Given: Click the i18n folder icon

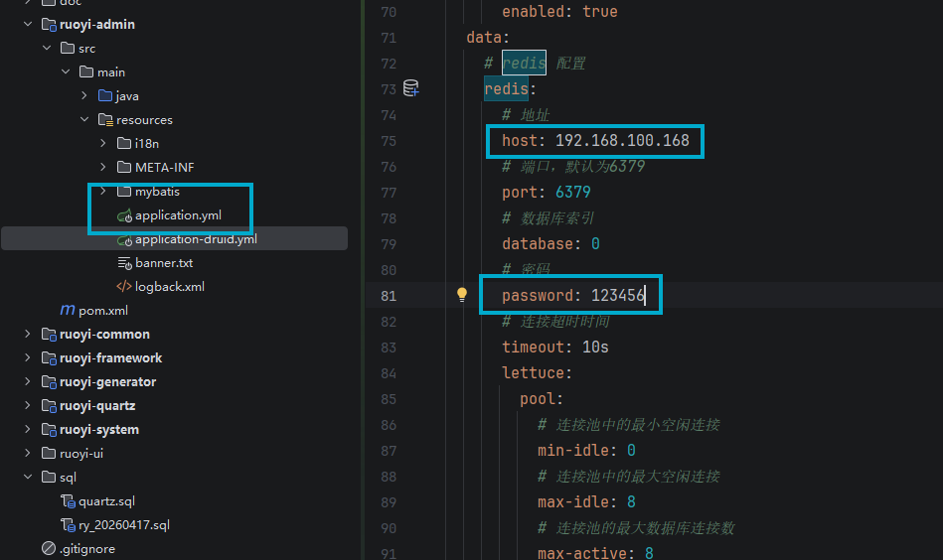Looking at the screenshot, I should (x=124, y=142).
